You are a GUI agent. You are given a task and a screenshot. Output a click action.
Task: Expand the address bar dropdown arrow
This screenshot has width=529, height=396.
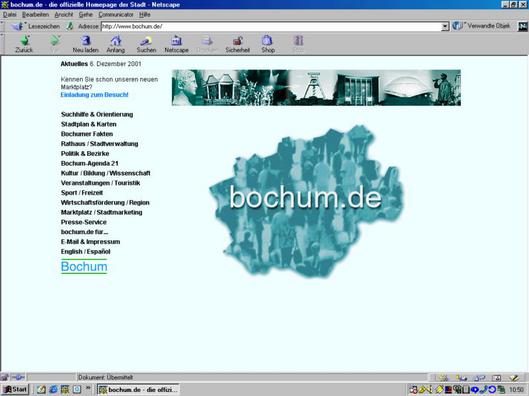(x=445, y=26)
